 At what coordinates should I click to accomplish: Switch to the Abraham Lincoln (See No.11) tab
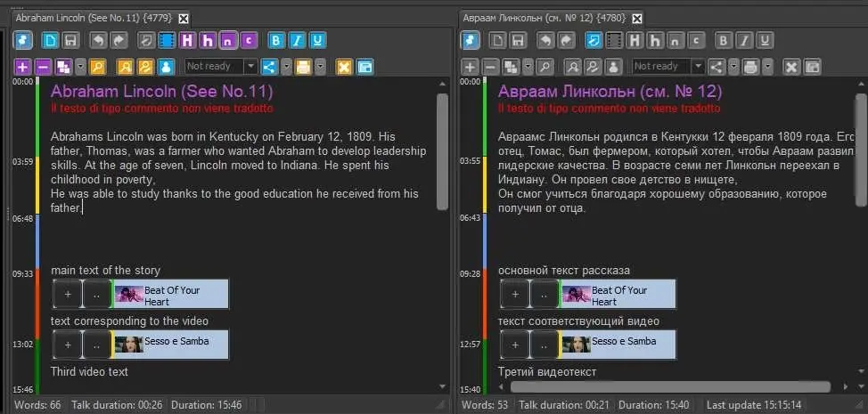coord(92,18)
